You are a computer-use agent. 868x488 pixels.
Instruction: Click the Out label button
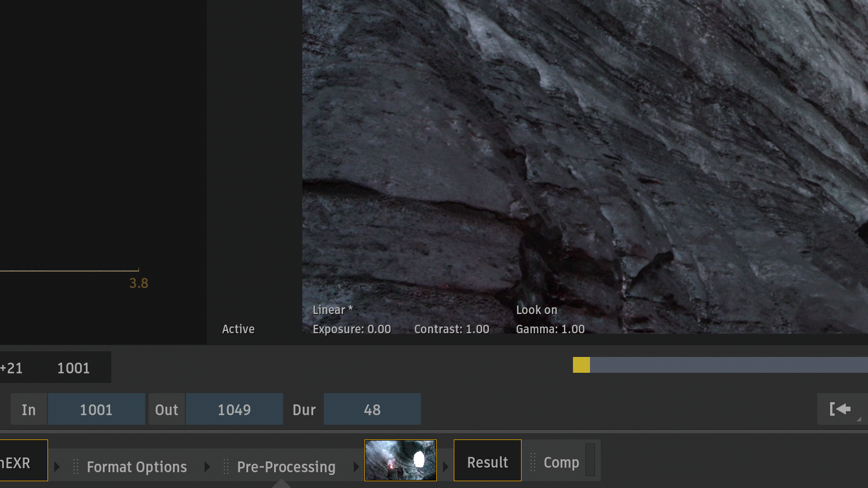tap(167, 409)
